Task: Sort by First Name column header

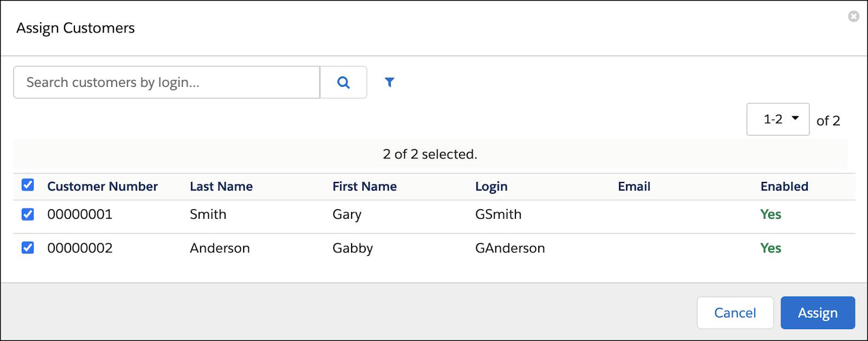Action: [x=365, y=187]
